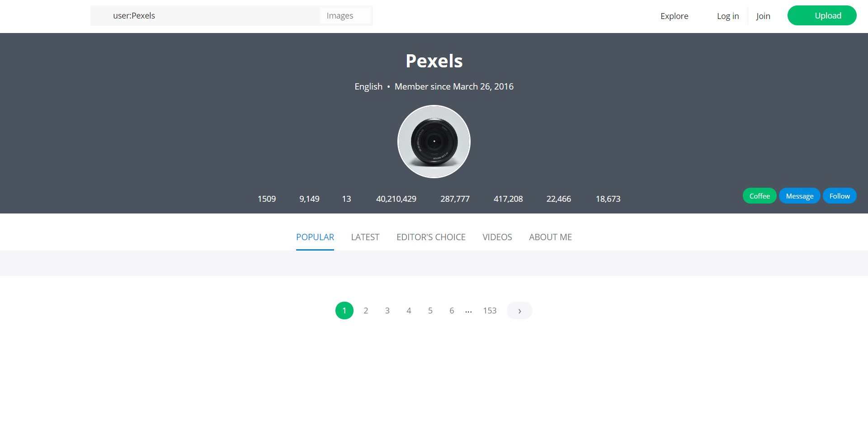The image size is (868, 422).
Task: Open the Pexels profile avatar image
Action: tap(434, 141)
